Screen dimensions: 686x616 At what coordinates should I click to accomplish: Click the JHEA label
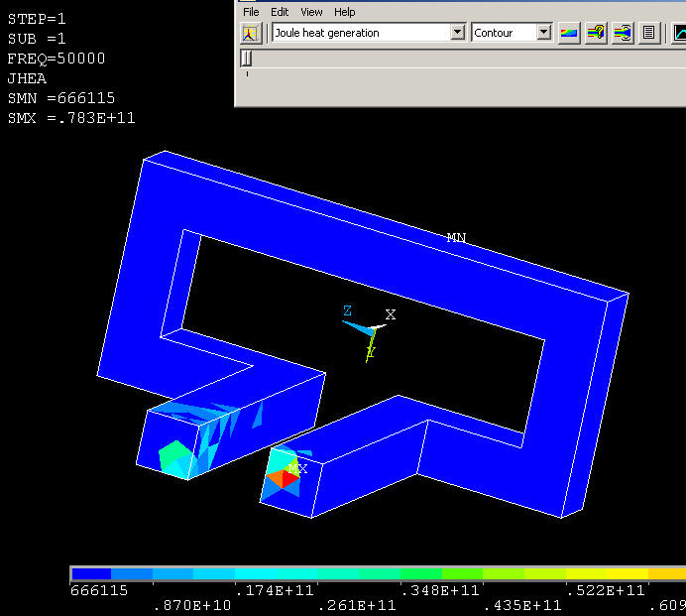(27, 78)
